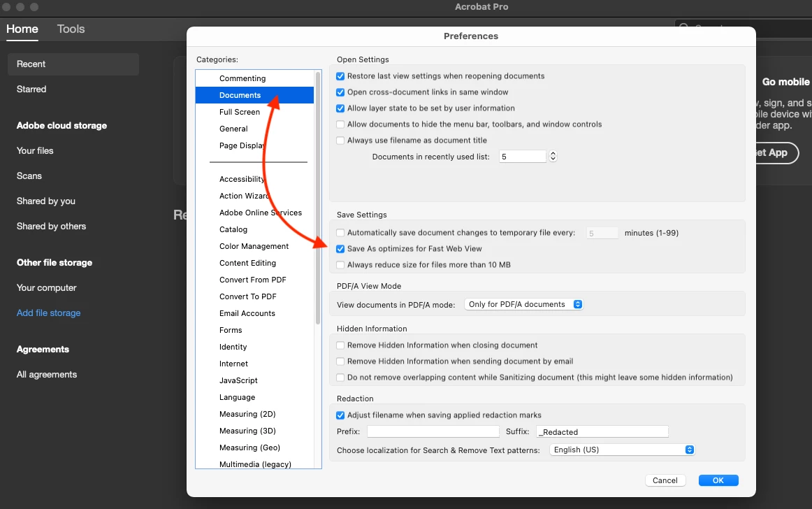The height and width of the screenshot is (509, 812).
Task: Open Your computer under Other file storage
Action: click(46, 287)
